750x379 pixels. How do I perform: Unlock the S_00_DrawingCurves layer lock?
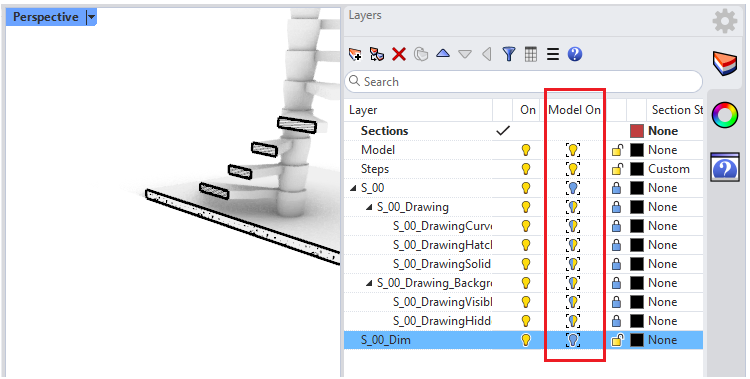tap(617, 226)
